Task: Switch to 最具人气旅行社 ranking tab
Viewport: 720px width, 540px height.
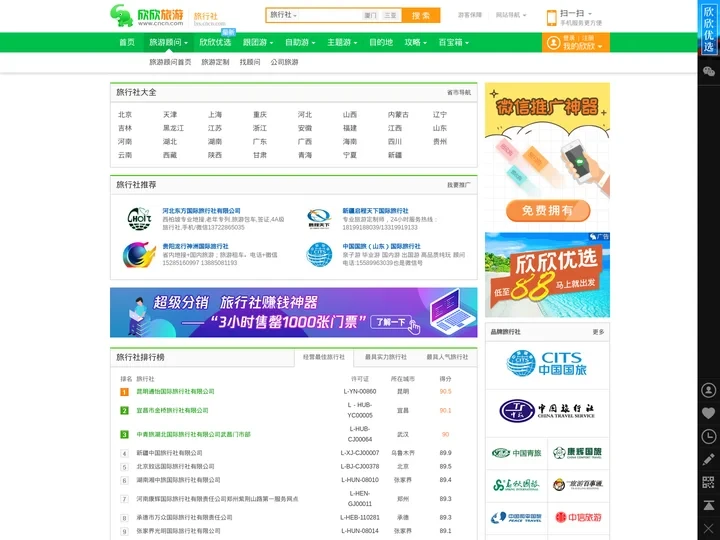Action: pos(447,357)
